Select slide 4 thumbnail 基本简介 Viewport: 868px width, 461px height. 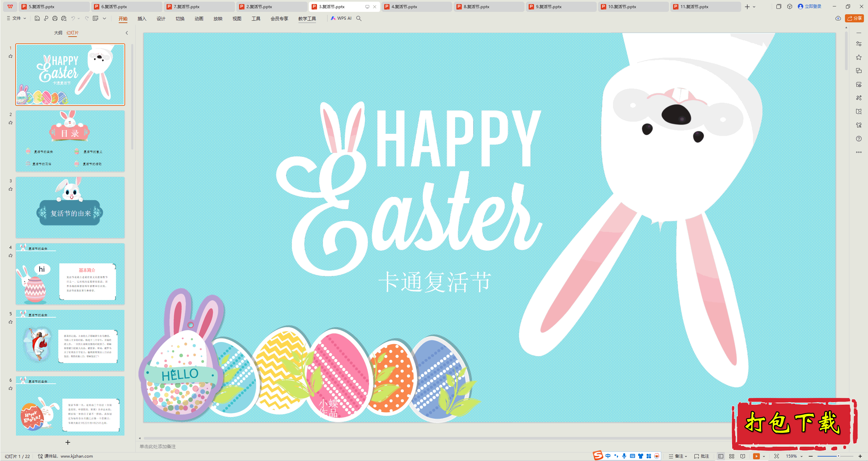point(70,274)
